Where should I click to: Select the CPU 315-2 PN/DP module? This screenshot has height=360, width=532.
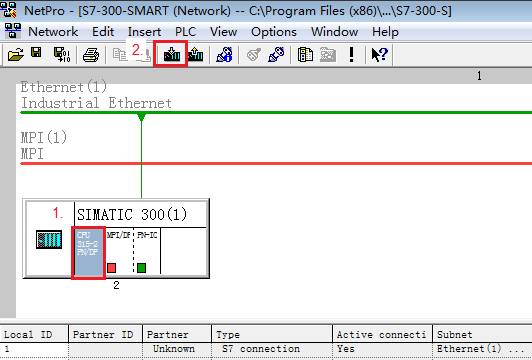[x=88, y=253]
